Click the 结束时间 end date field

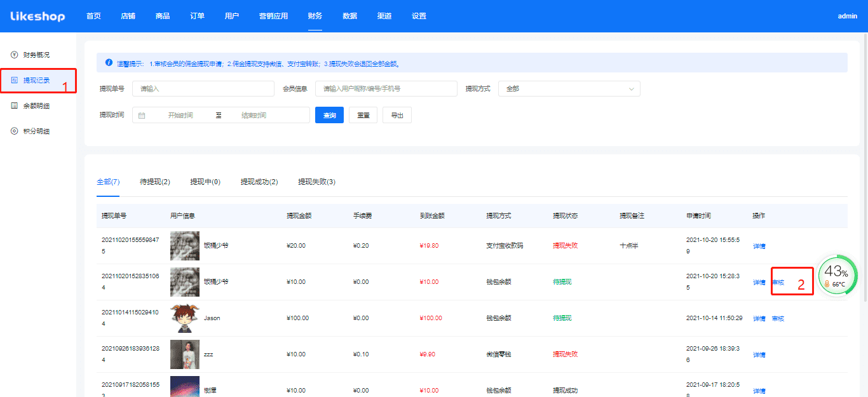point(254,115)
